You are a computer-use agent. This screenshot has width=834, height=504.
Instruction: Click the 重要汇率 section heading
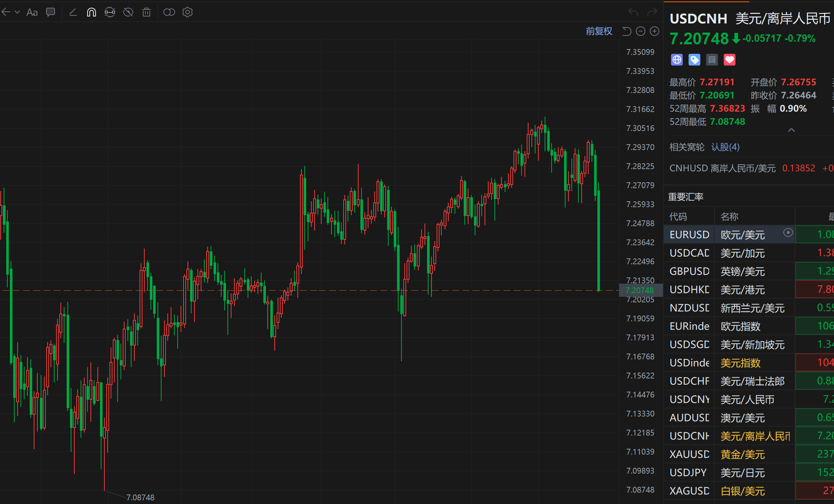click(686, 197)
